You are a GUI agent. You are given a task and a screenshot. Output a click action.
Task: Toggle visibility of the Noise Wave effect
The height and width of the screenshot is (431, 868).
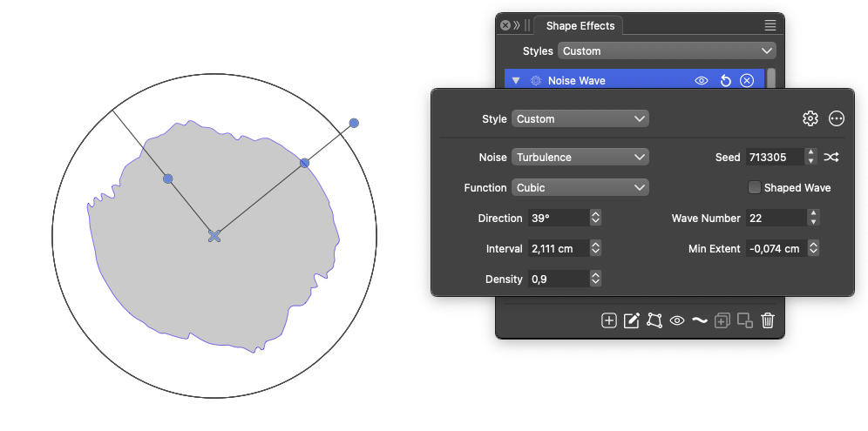[702, 81]
